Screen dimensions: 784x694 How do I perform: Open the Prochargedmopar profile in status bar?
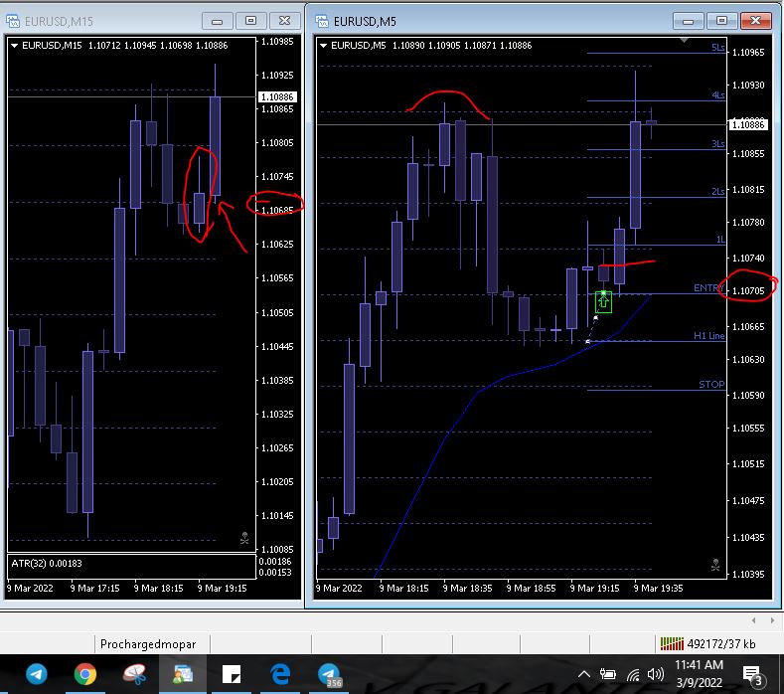(148, 644)
